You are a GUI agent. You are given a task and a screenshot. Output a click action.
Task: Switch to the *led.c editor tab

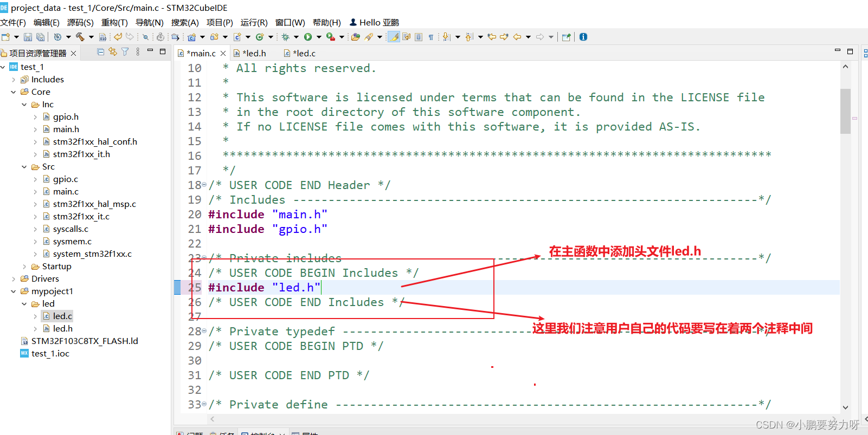pos(300,53)
